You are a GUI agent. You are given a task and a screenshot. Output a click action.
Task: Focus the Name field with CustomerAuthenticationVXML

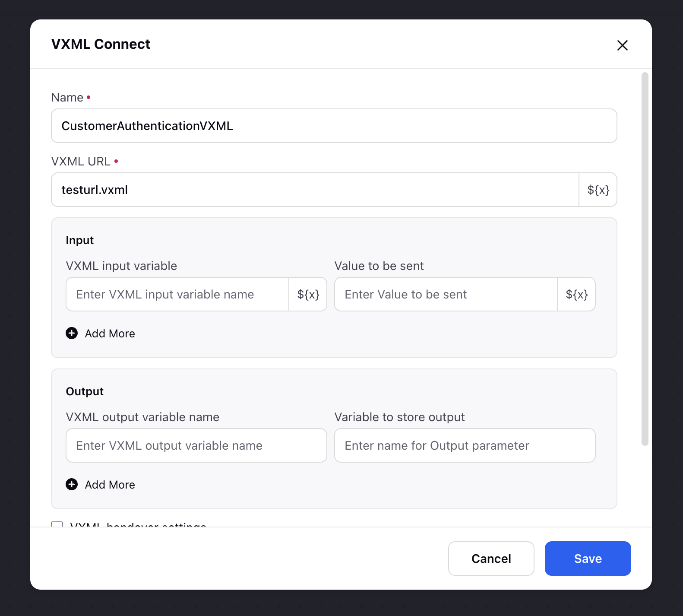click(334, 126)
